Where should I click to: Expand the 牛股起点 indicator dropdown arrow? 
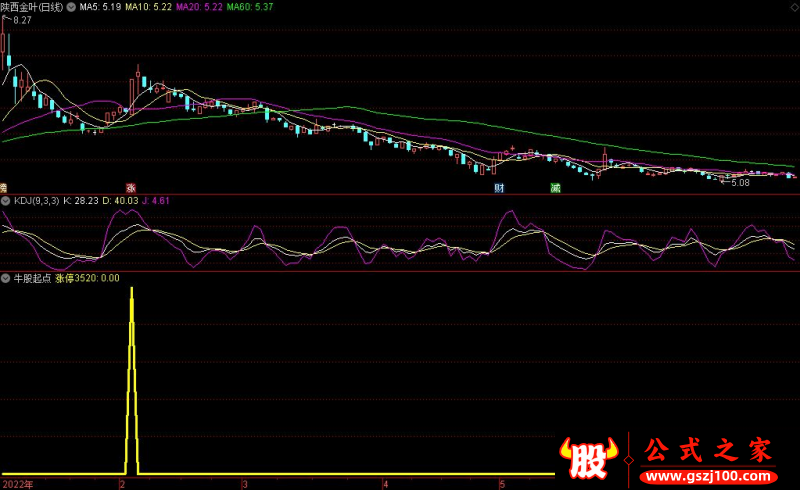point(6,278)
